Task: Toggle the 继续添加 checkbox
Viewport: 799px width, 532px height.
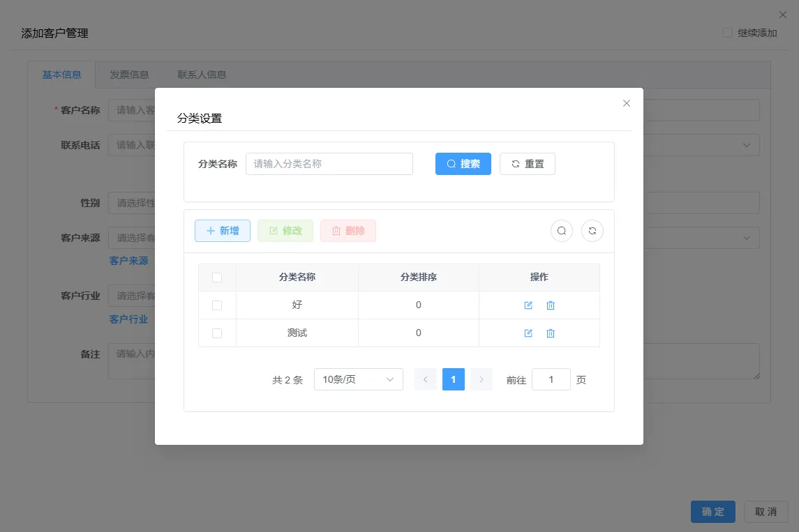Action: pyautogui.click(x=728, y=33)
